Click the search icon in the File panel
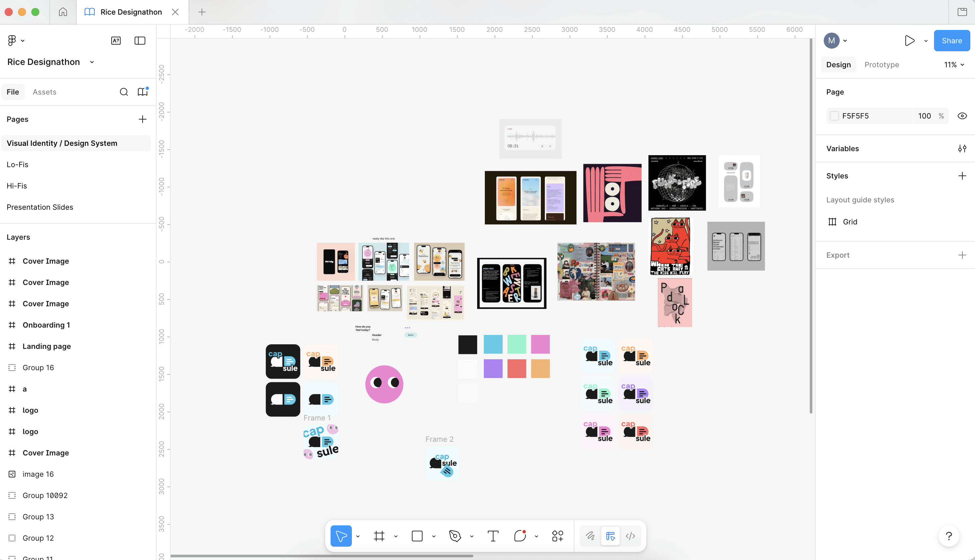The height and width of the screenshot is (560, 975). tap(124, 92)
